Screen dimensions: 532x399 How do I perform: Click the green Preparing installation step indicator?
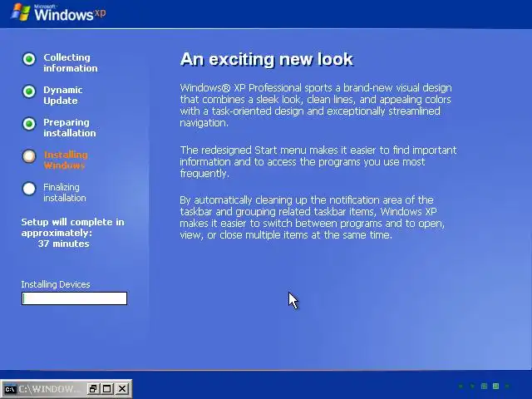[x=29, y=124]
